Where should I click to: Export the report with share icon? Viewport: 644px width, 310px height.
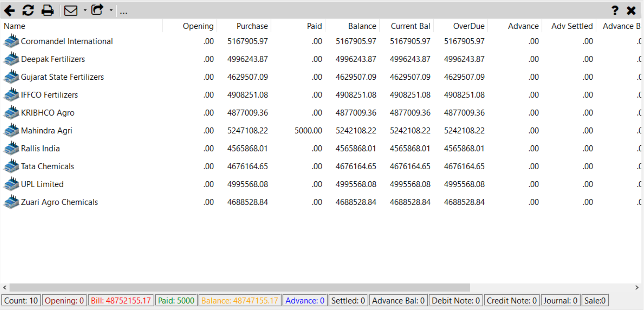click(97, 10)
